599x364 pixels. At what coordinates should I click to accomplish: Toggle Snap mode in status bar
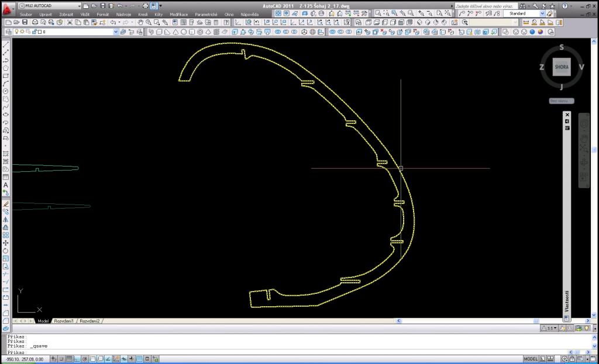60,359
